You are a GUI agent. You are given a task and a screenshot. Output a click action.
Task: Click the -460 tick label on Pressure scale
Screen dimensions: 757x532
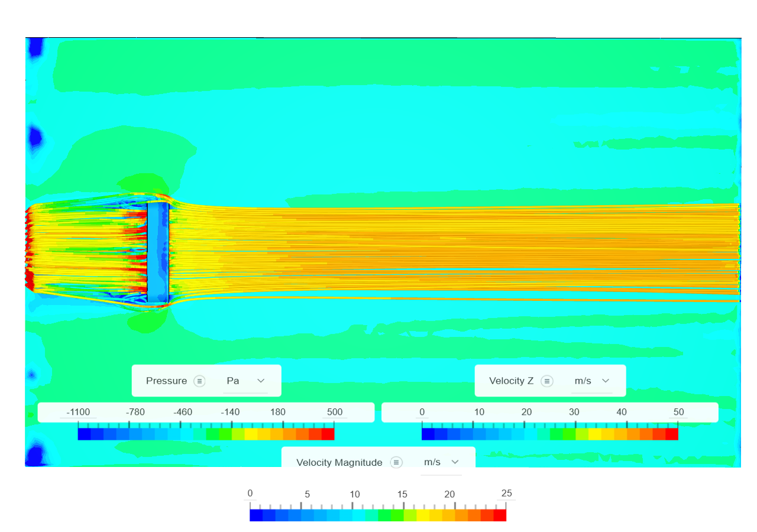(183, 412)
